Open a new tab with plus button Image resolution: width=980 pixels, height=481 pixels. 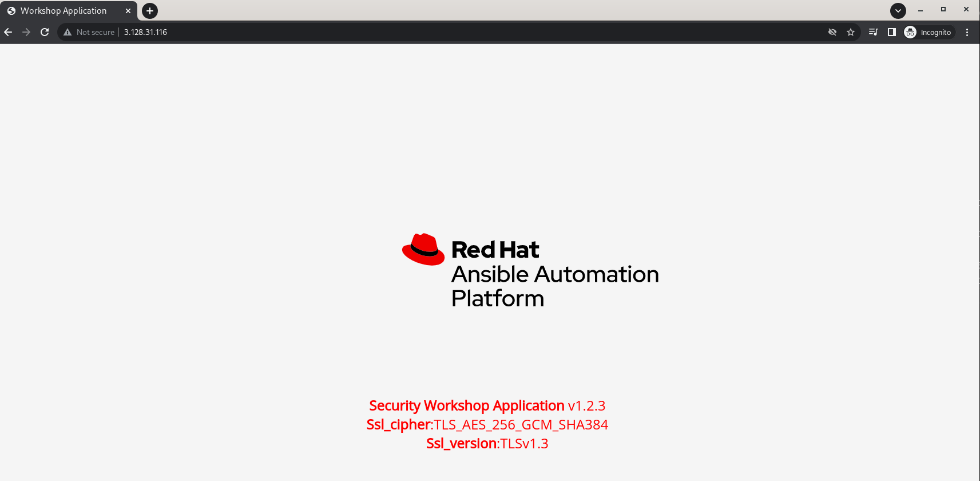pos(150,11)
